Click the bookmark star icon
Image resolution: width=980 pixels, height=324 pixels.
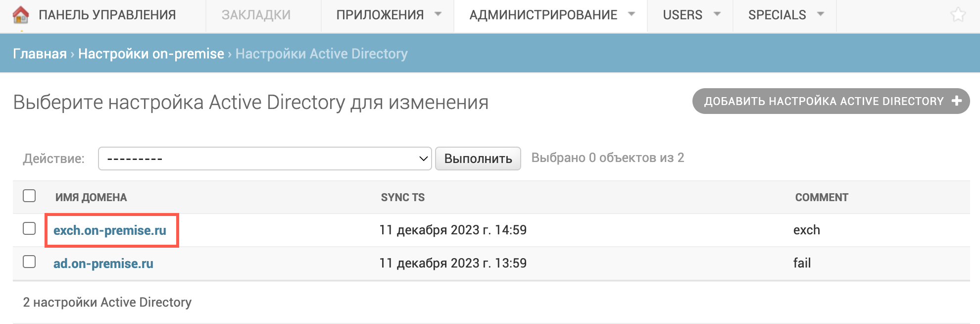pyautogui.click(x=958, y=15)
